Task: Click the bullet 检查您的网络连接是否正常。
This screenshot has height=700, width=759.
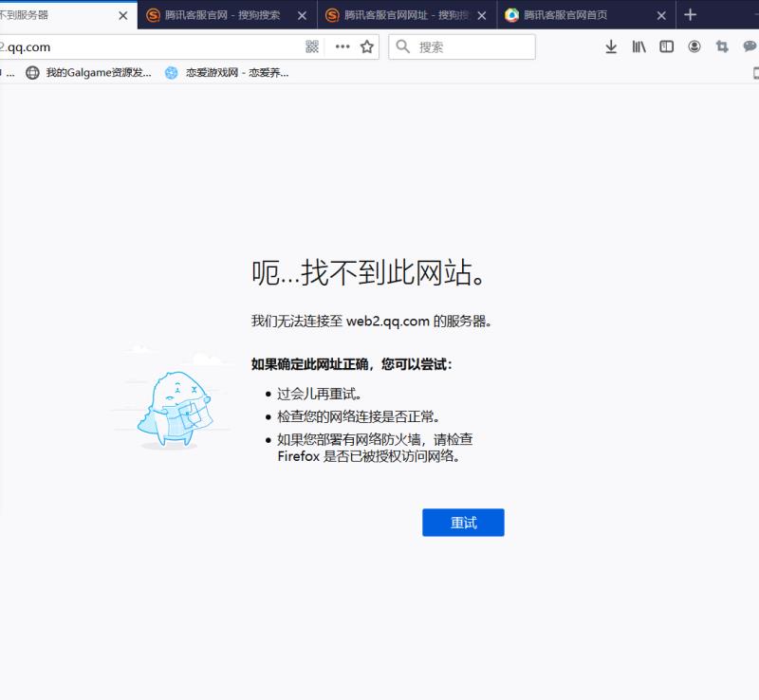Action: pos(359,416)
